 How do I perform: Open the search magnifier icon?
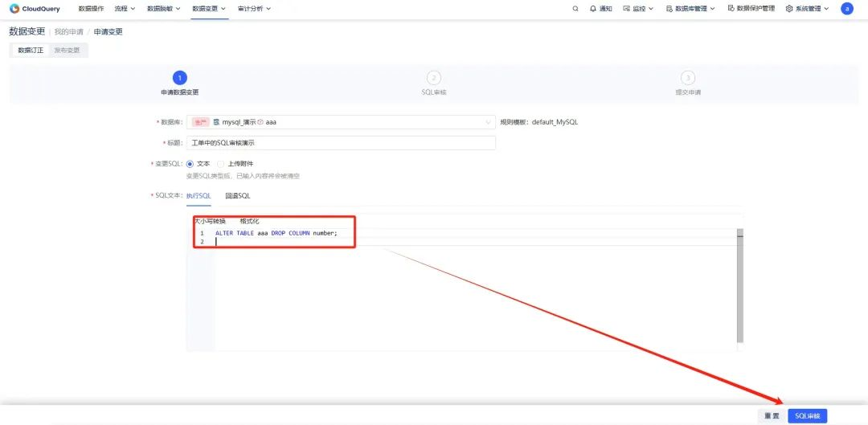coord(575,9)
